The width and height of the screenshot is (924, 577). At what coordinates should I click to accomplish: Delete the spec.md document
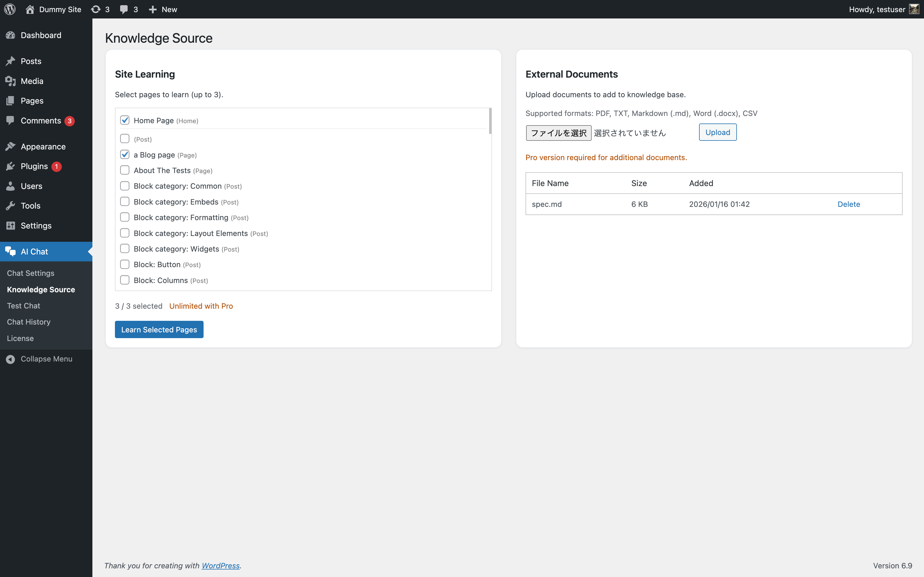coord(848,204)
